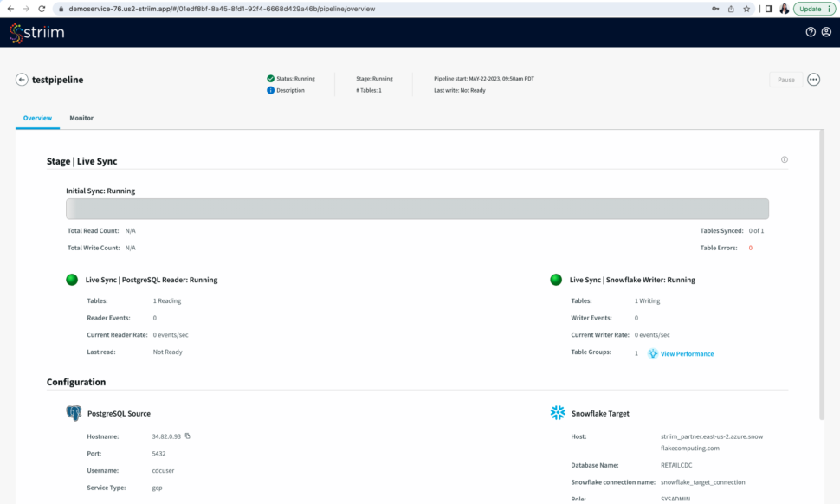Click the Initial Sync progress bar
Screen dimensions: 840x504
[x=417, y=209]
